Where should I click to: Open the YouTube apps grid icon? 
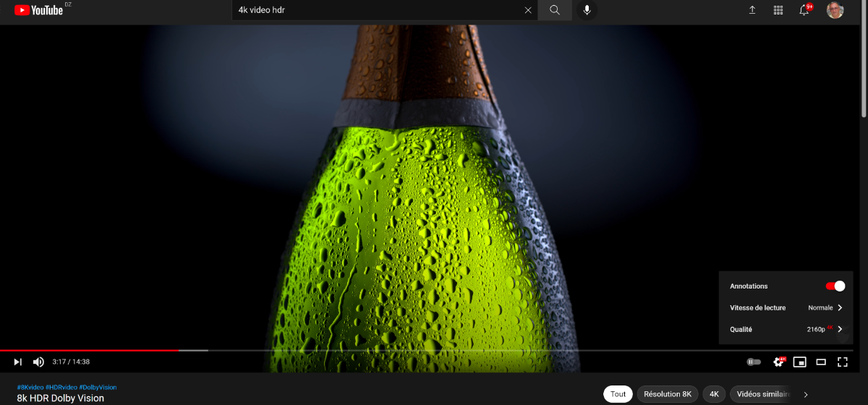click(x=778, y=10)
